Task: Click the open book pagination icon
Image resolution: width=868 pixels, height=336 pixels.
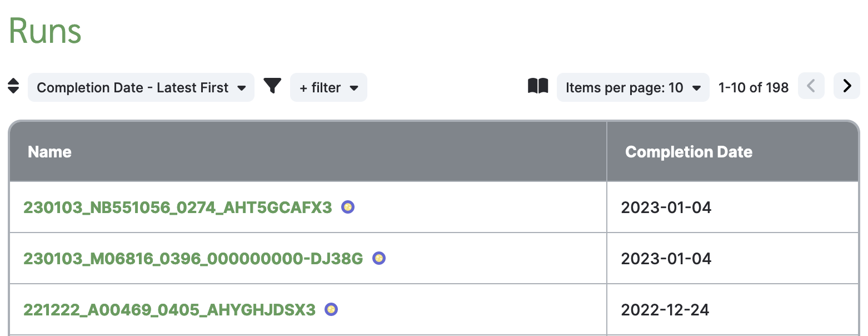Action: pos(538,86)
